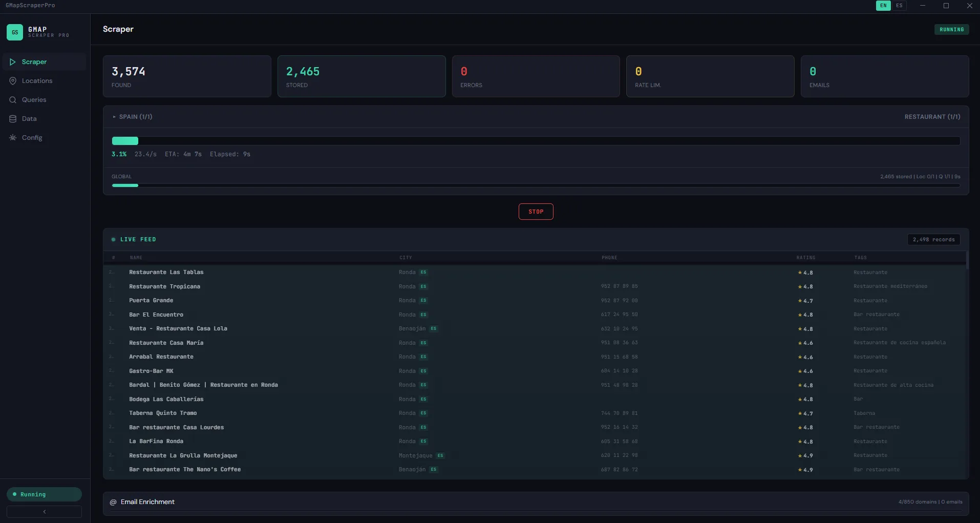Select the EN language toggle
980x523 pixels.
pos(883,6)
